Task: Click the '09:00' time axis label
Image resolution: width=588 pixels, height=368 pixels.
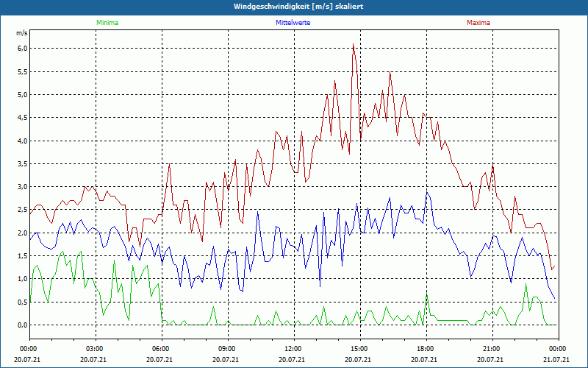Action: [x=228, y=348]
